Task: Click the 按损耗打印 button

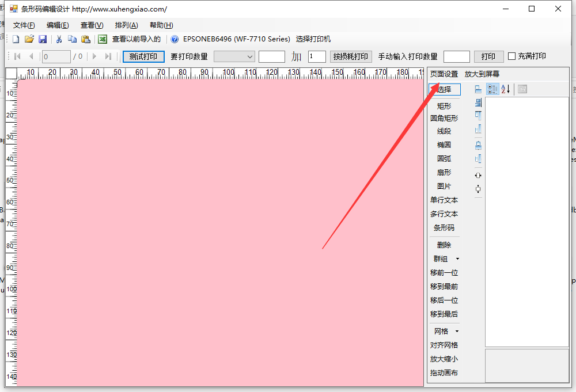Action: (x=351, y=56)
